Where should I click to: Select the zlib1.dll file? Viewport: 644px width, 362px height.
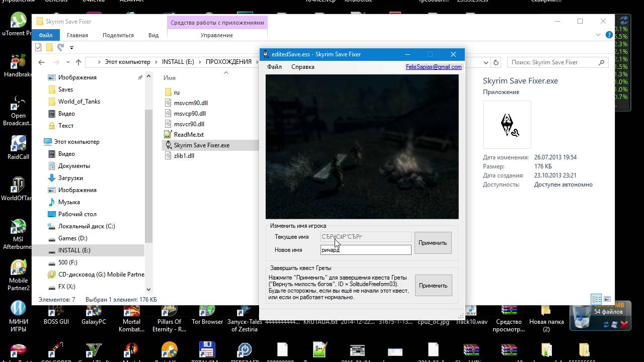coord(184,156)
